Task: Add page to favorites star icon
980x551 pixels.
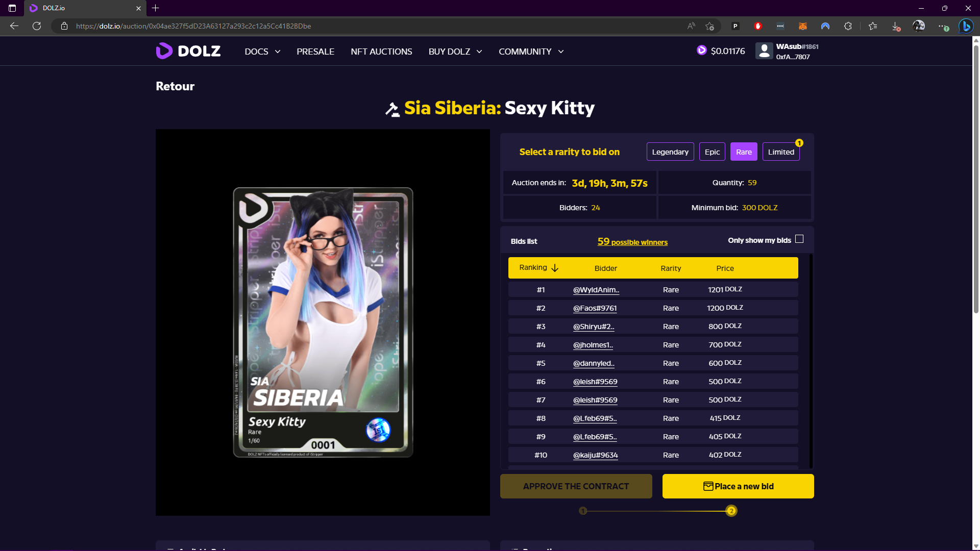Action: point(709,26)
